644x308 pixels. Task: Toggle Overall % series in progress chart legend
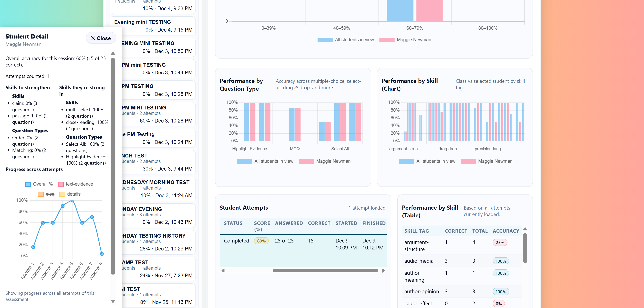tap(39, 184)
